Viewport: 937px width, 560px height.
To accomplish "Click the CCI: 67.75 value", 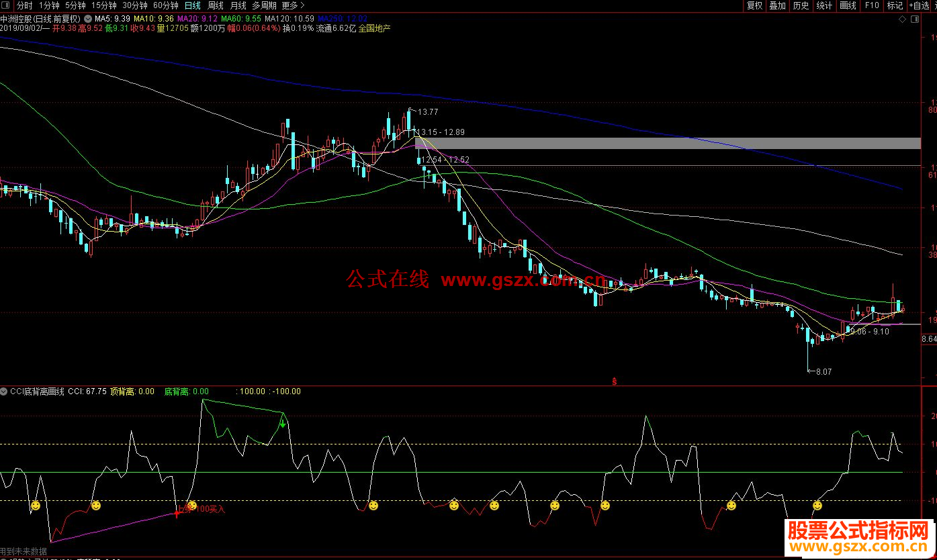I will pyautogui.click(x=87, y=391).
